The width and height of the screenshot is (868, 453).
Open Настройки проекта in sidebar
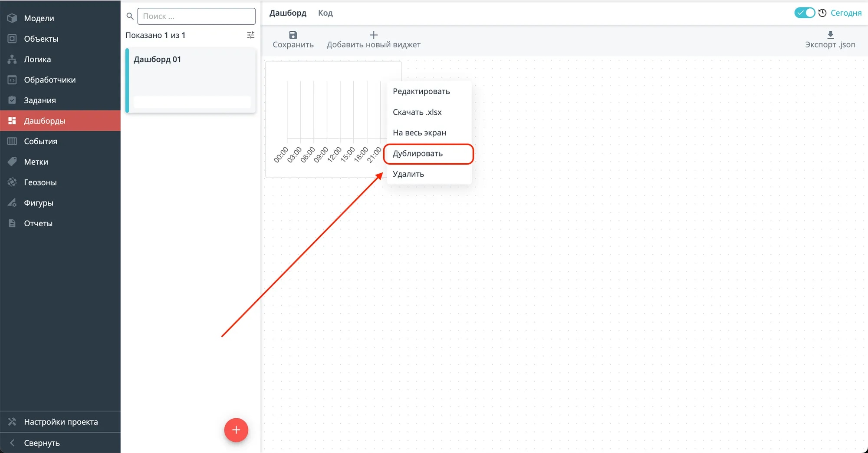point(61,422)
